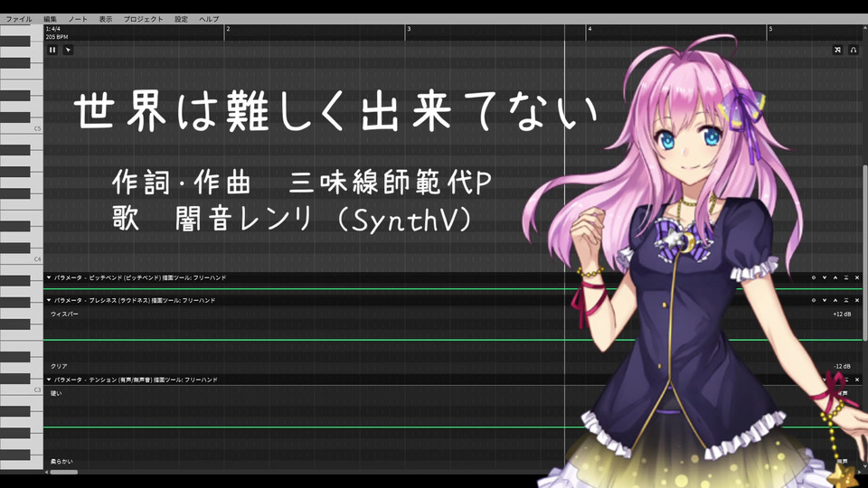Toggle the snap icon near headphones
Image resolution: width=868 pixels, height=488 pixels.
click(x=837, y=50)
